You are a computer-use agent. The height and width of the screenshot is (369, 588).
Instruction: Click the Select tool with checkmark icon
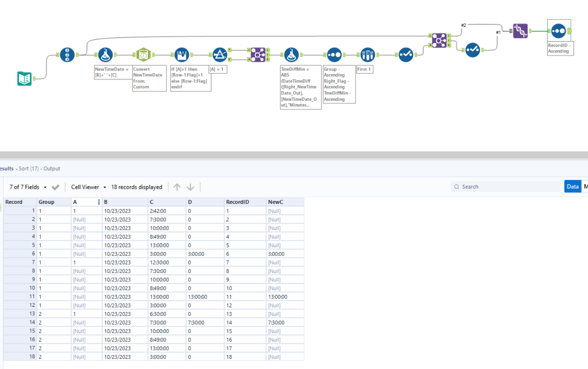tap(406, 54)
